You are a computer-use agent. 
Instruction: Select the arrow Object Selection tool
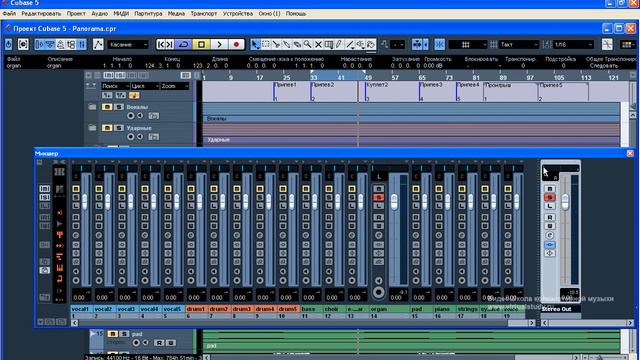point(255,44)
